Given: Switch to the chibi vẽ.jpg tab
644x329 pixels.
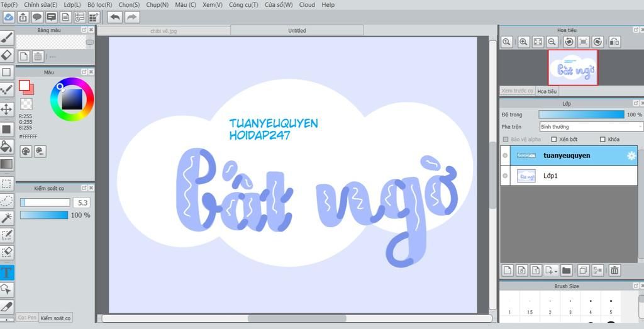Looking at the screenshot, I should coord(164,31).
